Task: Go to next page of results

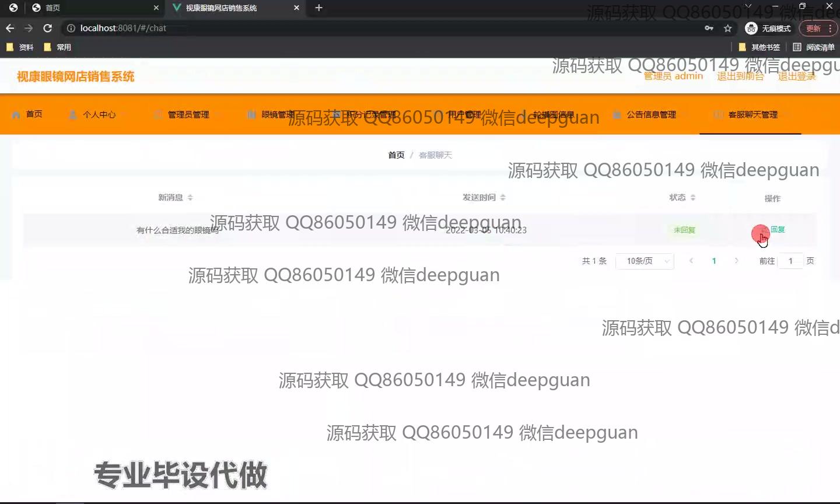Action: click(x=737, y=261)
